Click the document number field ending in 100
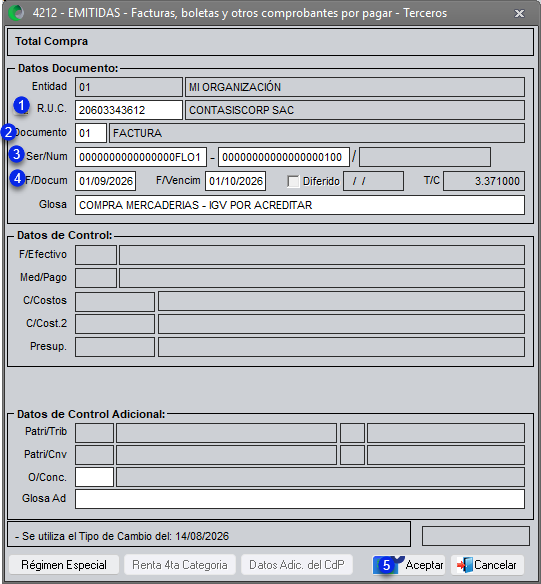 click(x=284, y=157)
